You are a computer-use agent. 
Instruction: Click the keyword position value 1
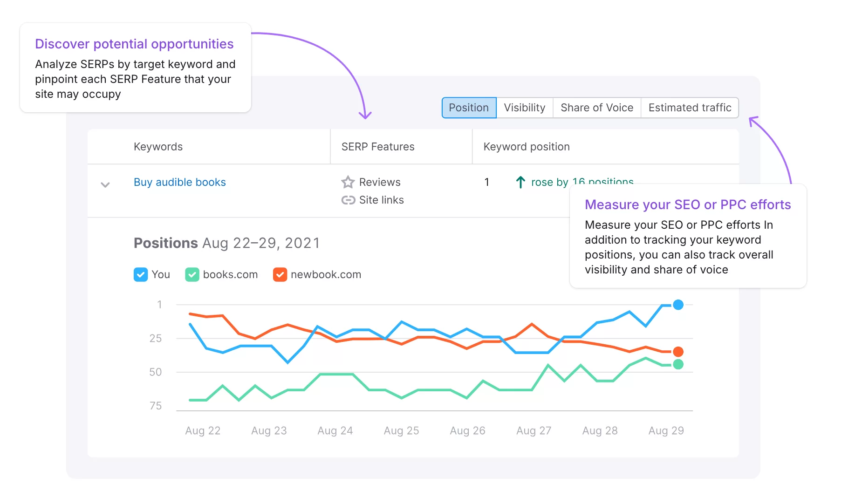coord(487,182)
